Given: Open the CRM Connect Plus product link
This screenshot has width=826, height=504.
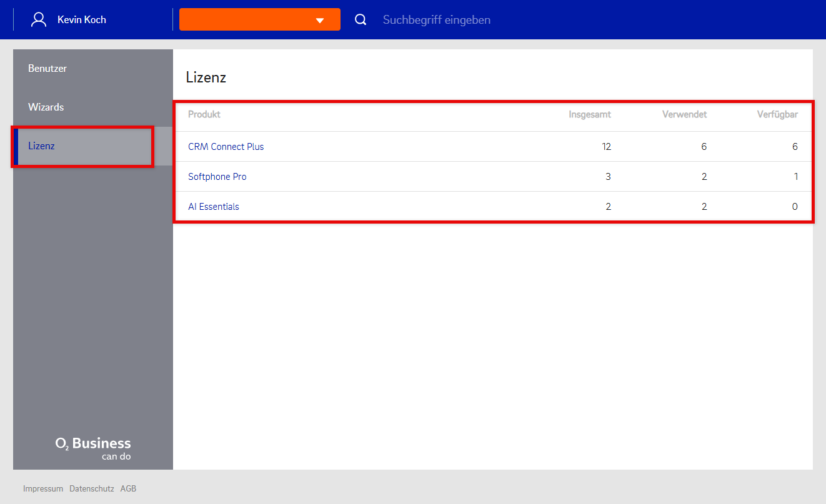Looking at the screenshot, I should click(226, 147).
